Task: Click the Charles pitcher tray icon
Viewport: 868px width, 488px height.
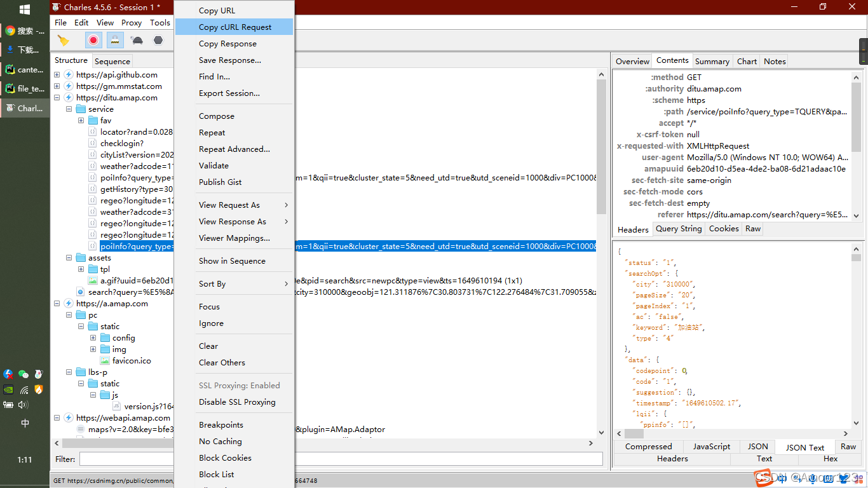Action: point(39,374)
